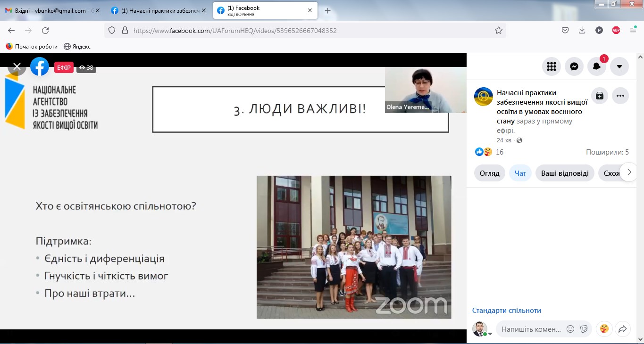Image resolution: width=644 pixels, height=344 pixels.
Task: Save the video using the bookmark icon
Action: point(599,96)
